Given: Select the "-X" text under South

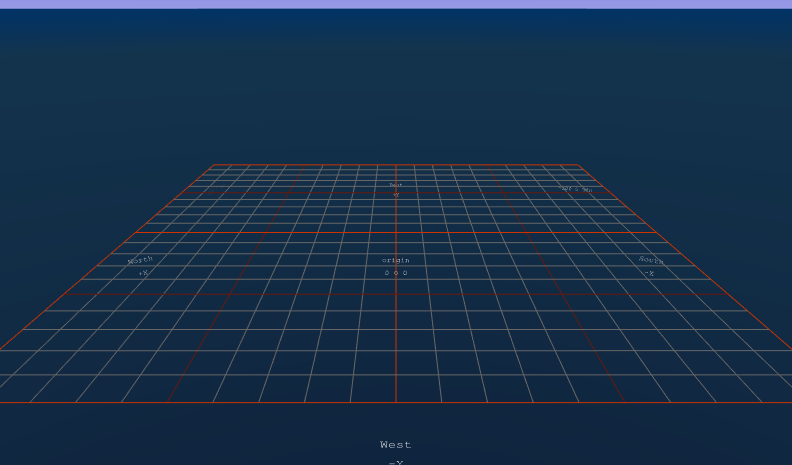Looking at the screenshot, I should [x=649, y=272].
